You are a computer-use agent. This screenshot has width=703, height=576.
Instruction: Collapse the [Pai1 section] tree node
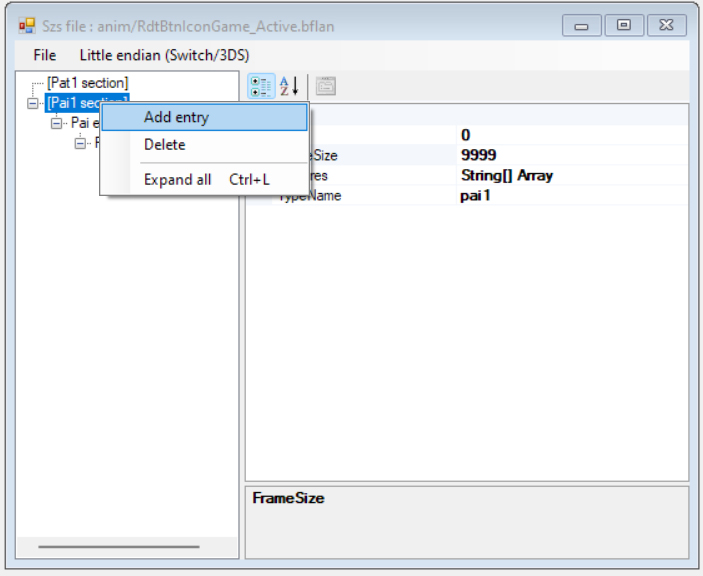tap(32, 104)
